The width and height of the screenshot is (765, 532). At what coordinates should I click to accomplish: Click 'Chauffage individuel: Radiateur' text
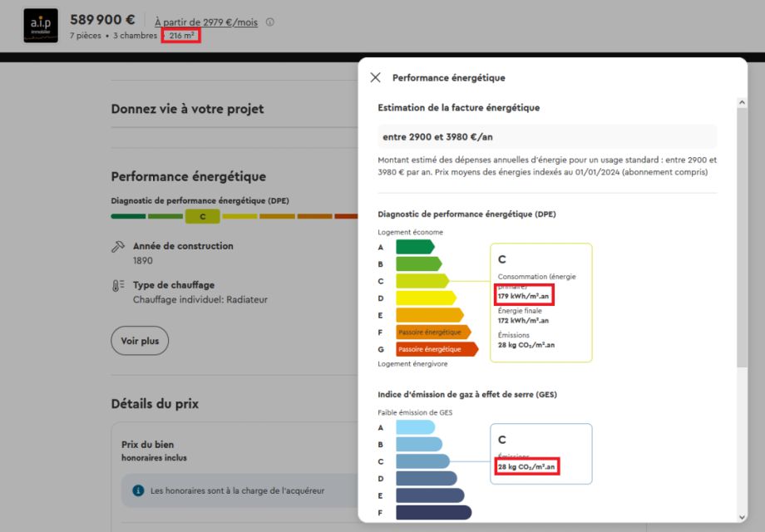click(x=200, y=300)
